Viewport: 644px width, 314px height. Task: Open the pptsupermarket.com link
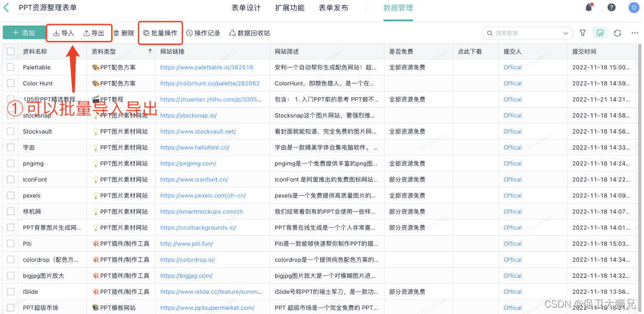[x=207, y=308]
